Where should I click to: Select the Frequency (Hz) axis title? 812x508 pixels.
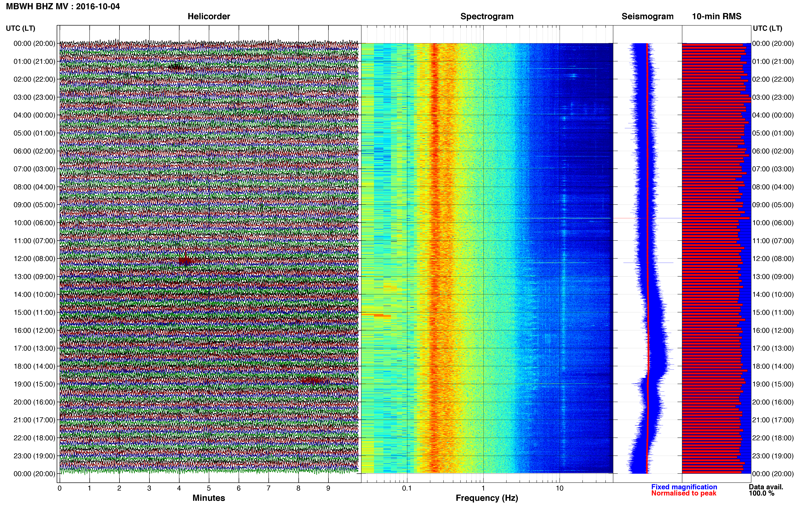(x=487, y=498)
